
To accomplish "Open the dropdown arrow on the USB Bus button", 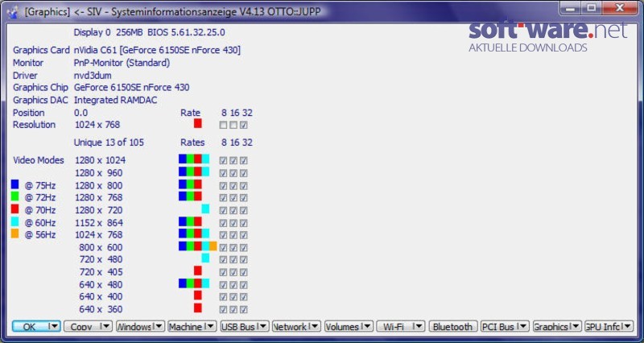I will tap(262, 327).
